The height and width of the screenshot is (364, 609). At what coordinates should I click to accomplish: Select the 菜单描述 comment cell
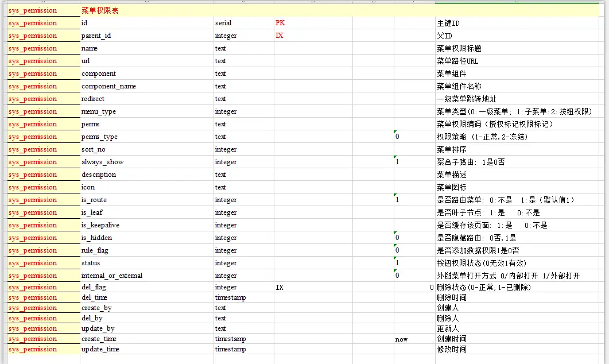(517, 175)
